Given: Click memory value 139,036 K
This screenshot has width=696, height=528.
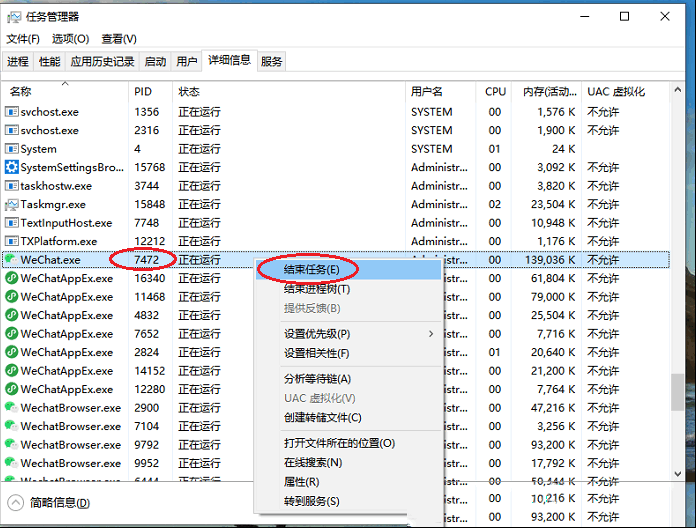Looking at the screenshot, I should [x=550, y=260].
